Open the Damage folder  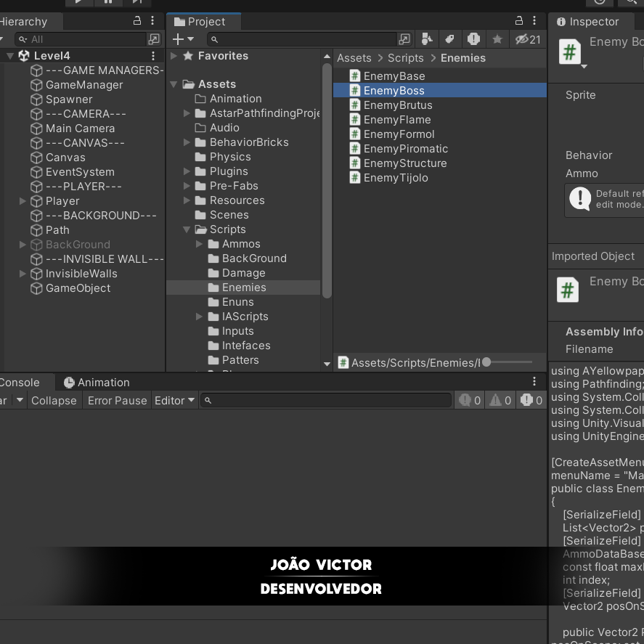[x=243, y=273]
